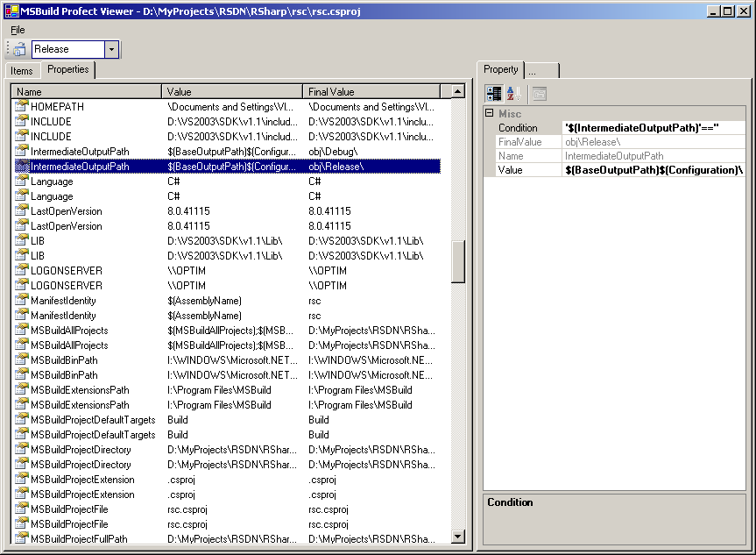
Task: Open the "..." tab next to Property
Action: point(541,70)
